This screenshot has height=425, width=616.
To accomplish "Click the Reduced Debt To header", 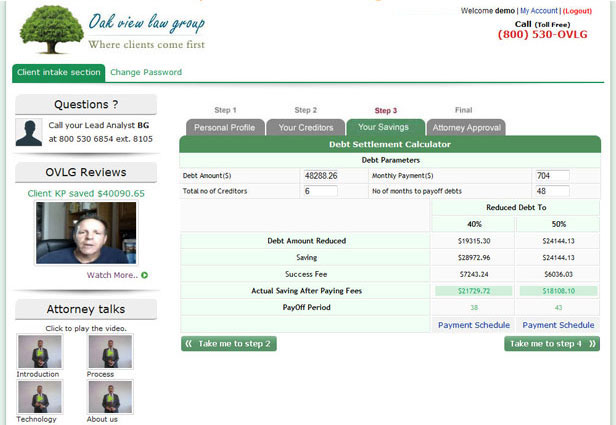I will click(516, 207).
